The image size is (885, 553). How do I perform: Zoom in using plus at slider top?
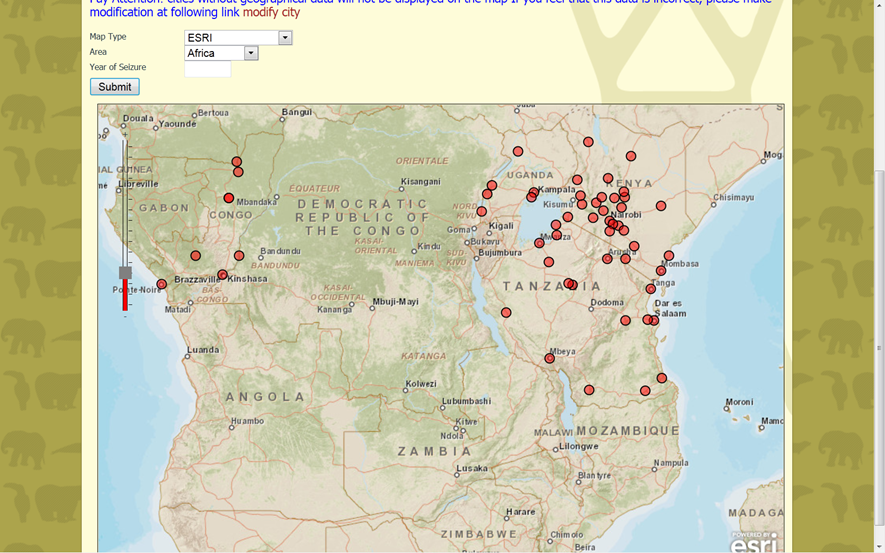125,133
